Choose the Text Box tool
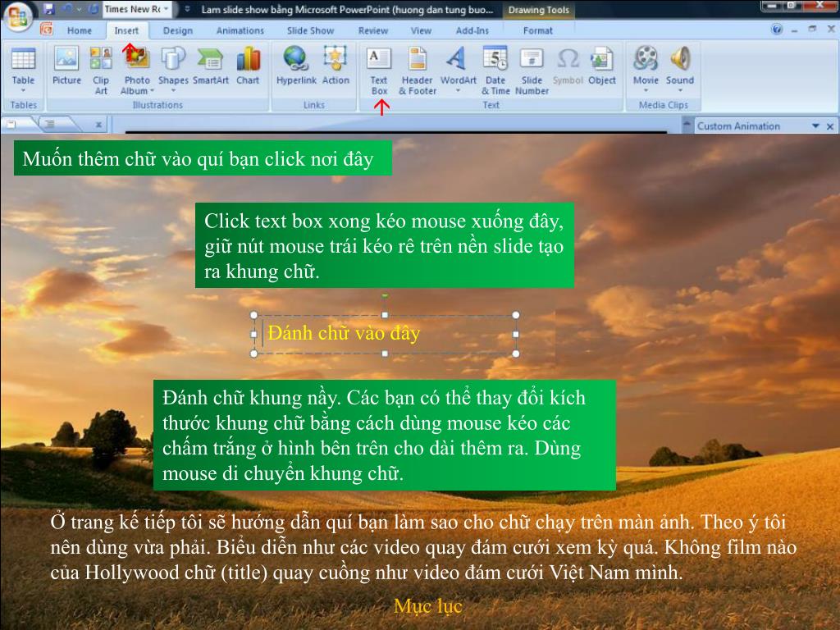This screenshot has height=630, width=840. pos(379,71)
